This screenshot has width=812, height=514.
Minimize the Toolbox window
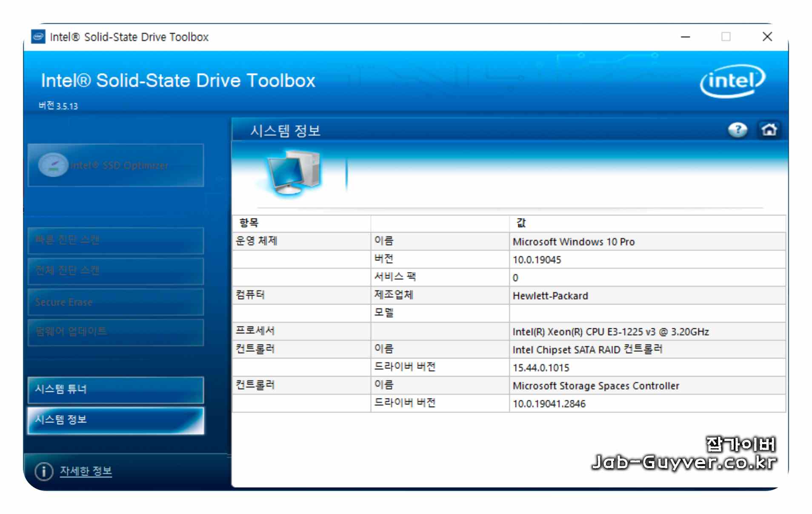click(x=685, y=37)
